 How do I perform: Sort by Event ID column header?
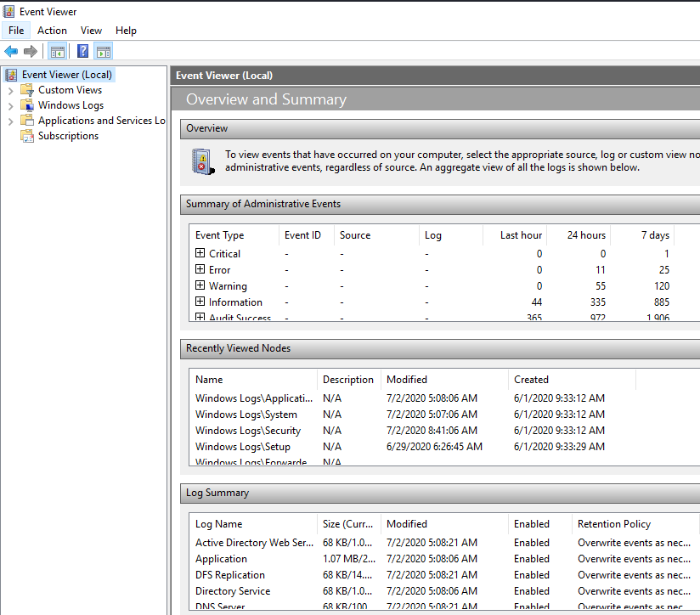(302, 235)
